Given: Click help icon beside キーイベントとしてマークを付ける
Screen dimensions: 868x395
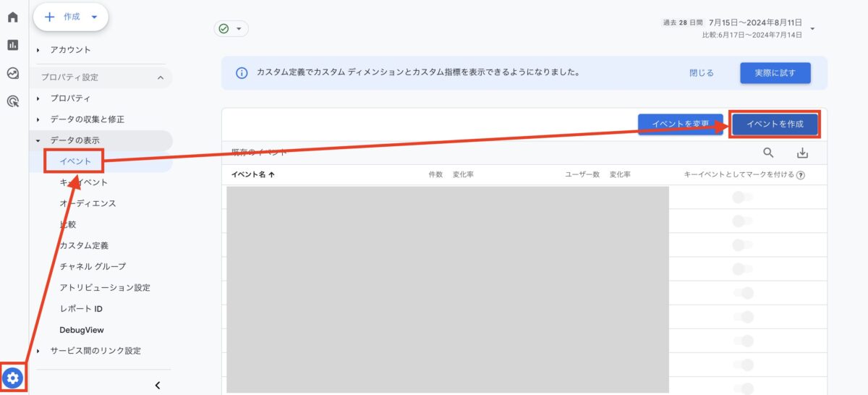Looking at the screenshot, I should (801, 175).
